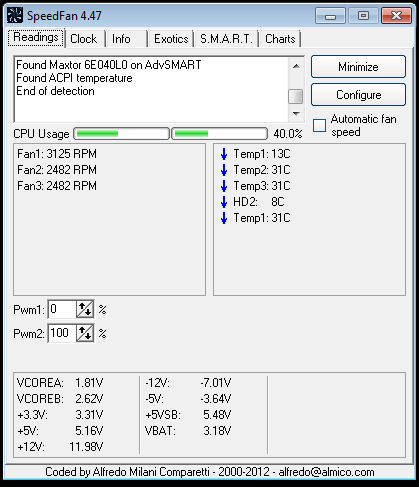This screenshot has height=487, width=419.
Task: Click the down arrow icon beside Temp1: 31C
Action: [224, 218]
